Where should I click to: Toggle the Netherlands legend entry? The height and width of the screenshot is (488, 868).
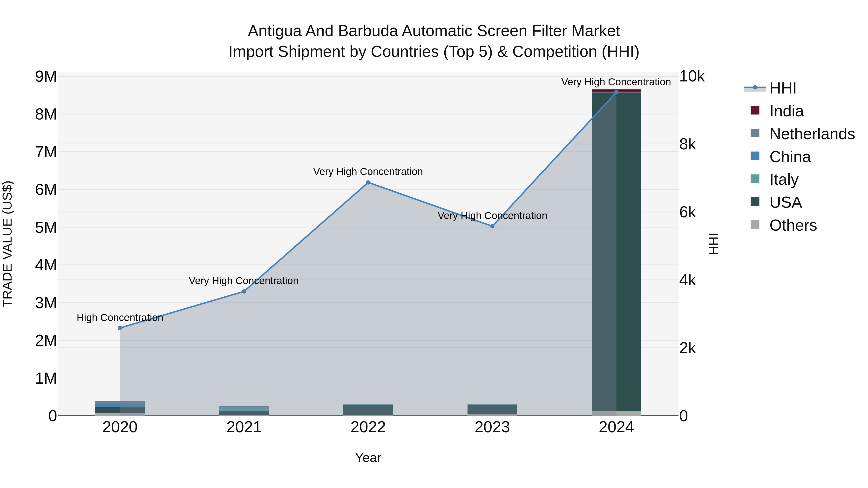[x=803, y=134]
